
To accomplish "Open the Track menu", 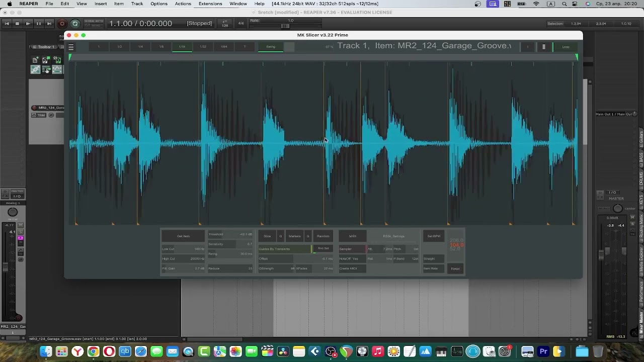I will click(x=137, y=4).
